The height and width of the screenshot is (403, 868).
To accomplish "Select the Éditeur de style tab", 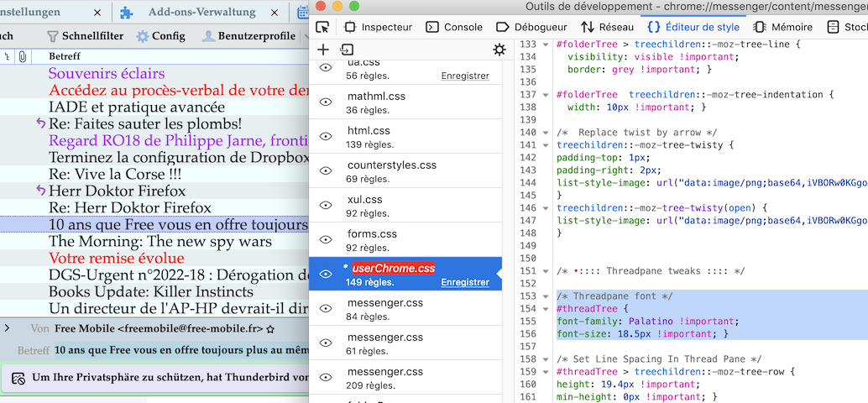I will point(693,27).
